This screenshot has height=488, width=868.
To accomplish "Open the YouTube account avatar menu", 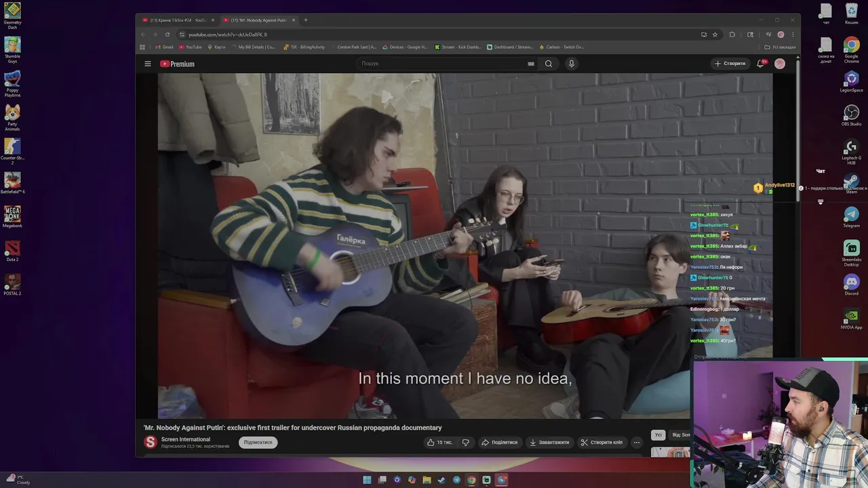I will click(x=780, y=64).
